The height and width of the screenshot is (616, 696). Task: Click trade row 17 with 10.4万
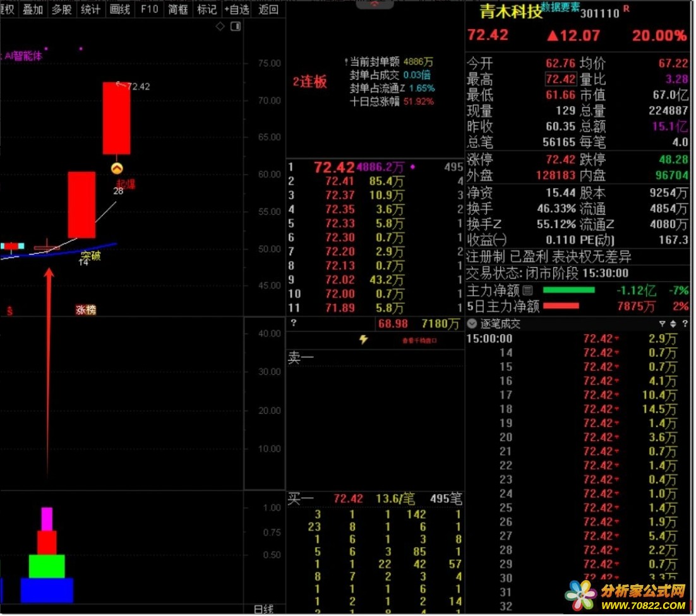[577, 395]
